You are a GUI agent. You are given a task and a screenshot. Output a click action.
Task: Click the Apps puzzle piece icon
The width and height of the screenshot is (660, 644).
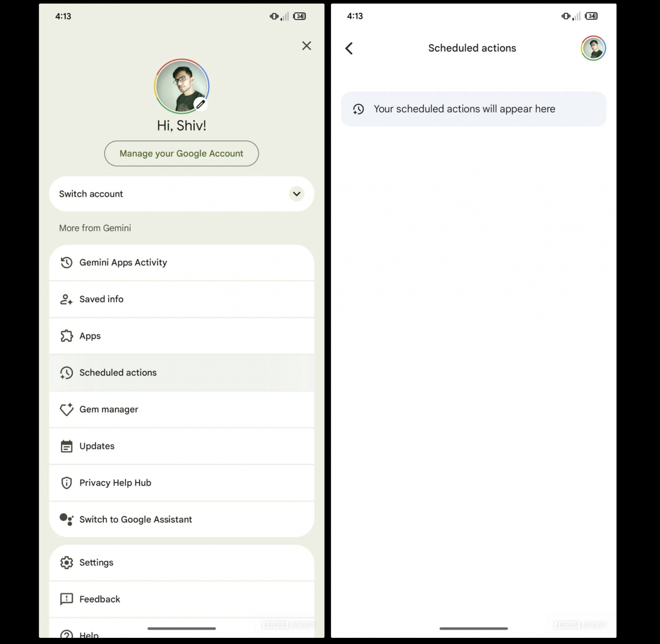click(66, 336)
